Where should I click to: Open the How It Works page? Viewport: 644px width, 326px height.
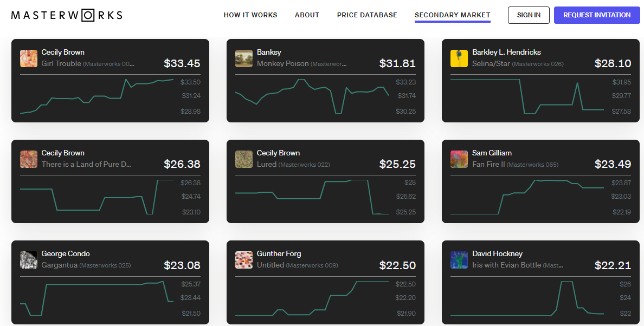pyautogui.click(x=250, y=15)
